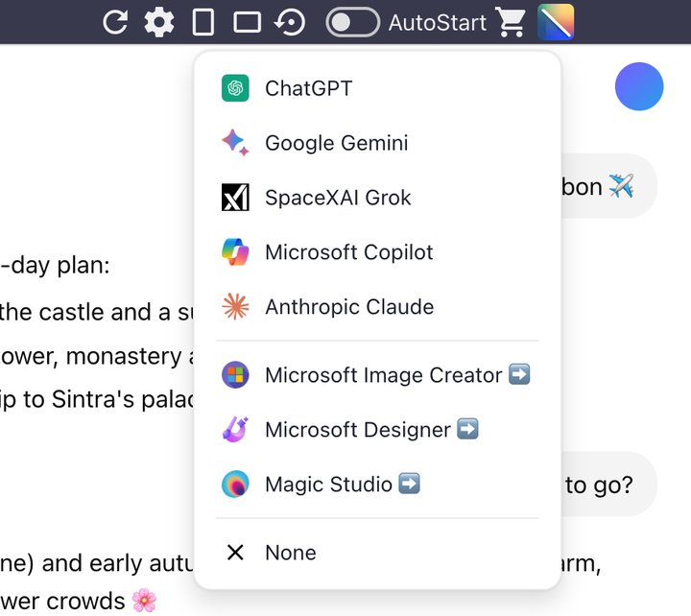Open settings gear icon
691x616 pixels.
tap(159, 22)
